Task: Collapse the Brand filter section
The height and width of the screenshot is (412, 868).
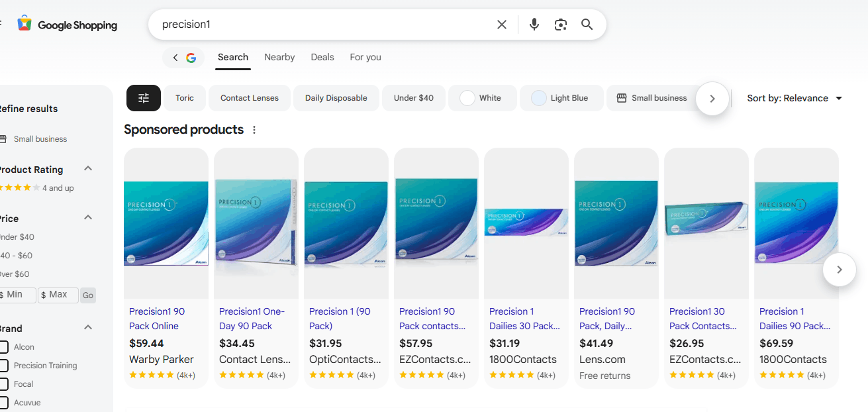Action: pos(88,327)
